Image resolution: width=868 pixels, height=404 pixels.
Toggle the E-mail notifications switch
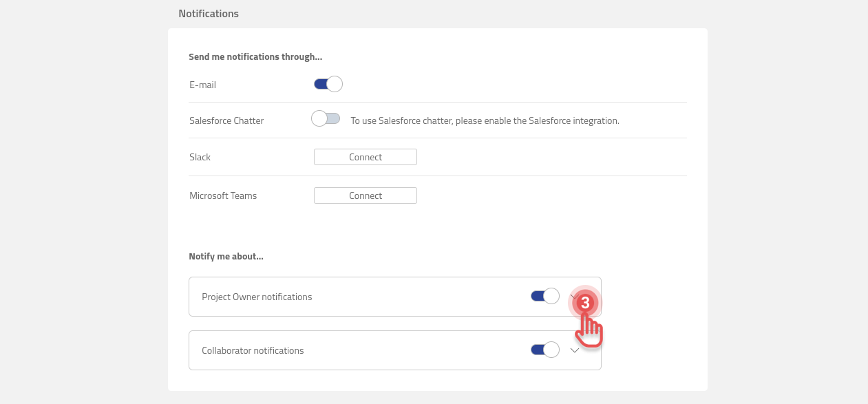[x=328, y=84]
